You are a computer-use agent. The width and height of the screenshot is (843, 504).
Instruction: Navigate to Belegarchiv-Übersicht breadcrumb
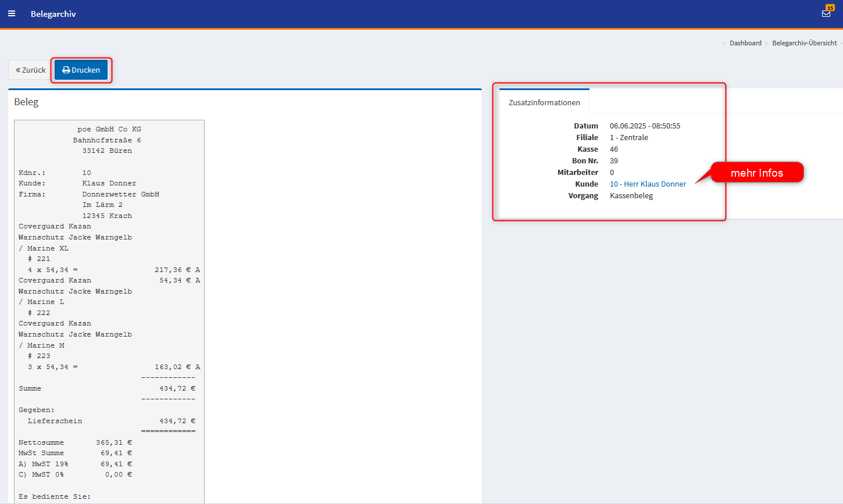[804, 43]
